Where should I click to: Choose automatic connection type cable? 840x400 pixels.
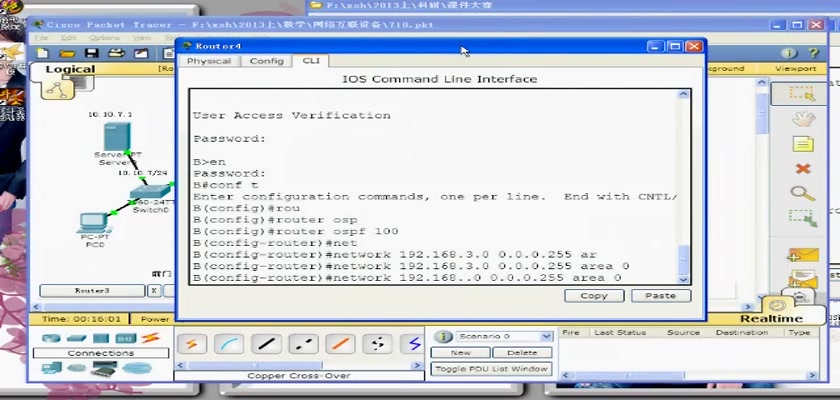191,344
